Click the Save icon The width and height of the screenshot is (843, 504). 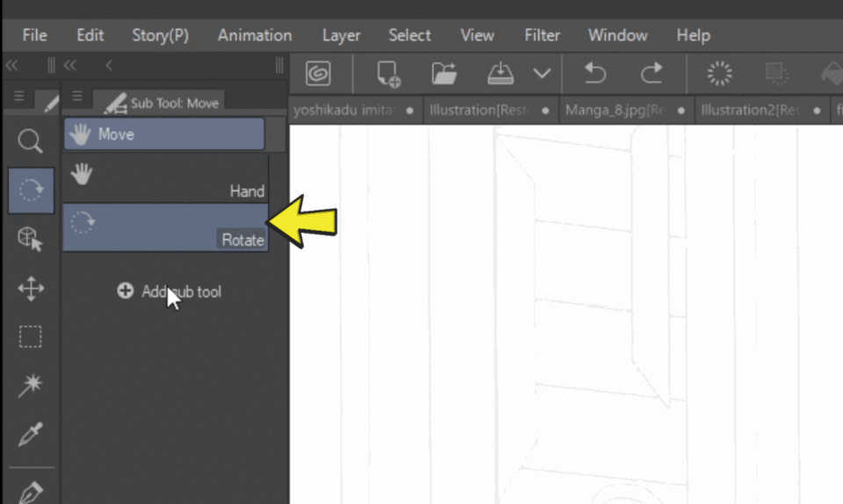[501, 73]
